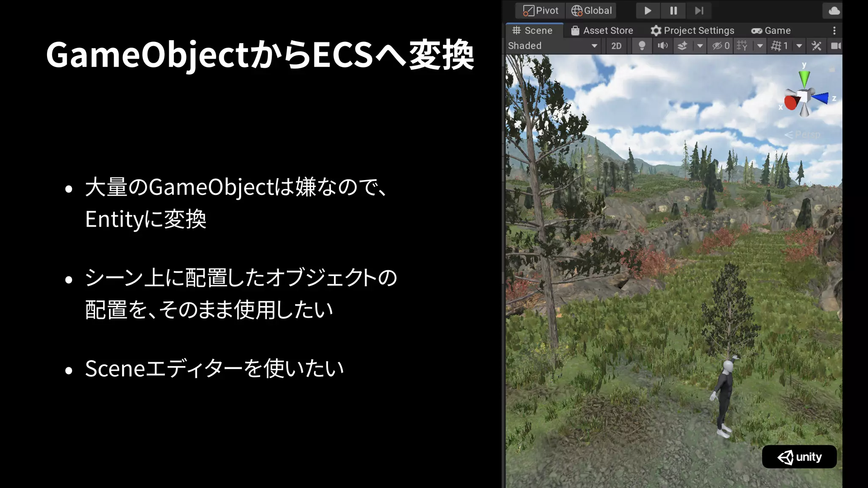Toggle hidden objects visibility counter
The width and height of the screenshot is (868, 488).
721,46
